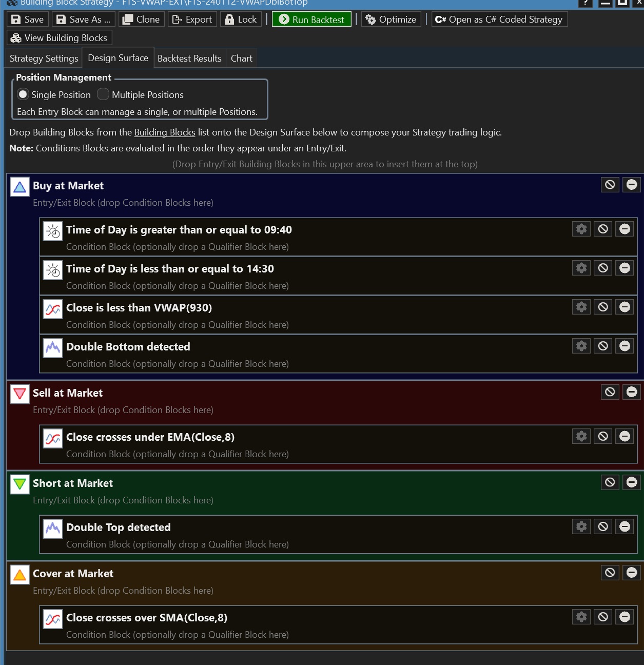Select the Close crosses over SMA(Close,8) block

pos(147,618)
